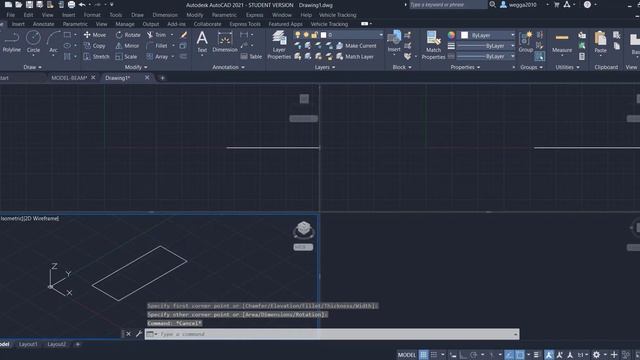Open the Express menu
This screenshot has width=640, height=360.
(254, 15)
